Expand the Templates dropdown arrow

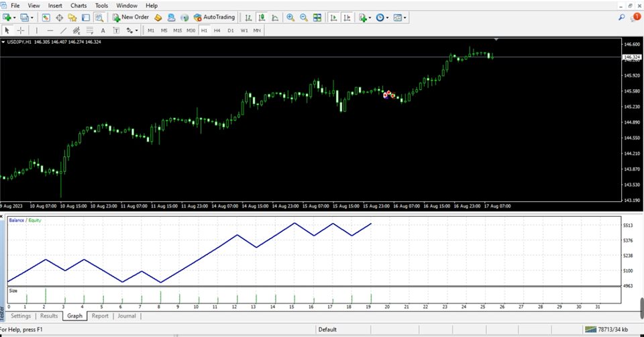click(x=405, y=17)
